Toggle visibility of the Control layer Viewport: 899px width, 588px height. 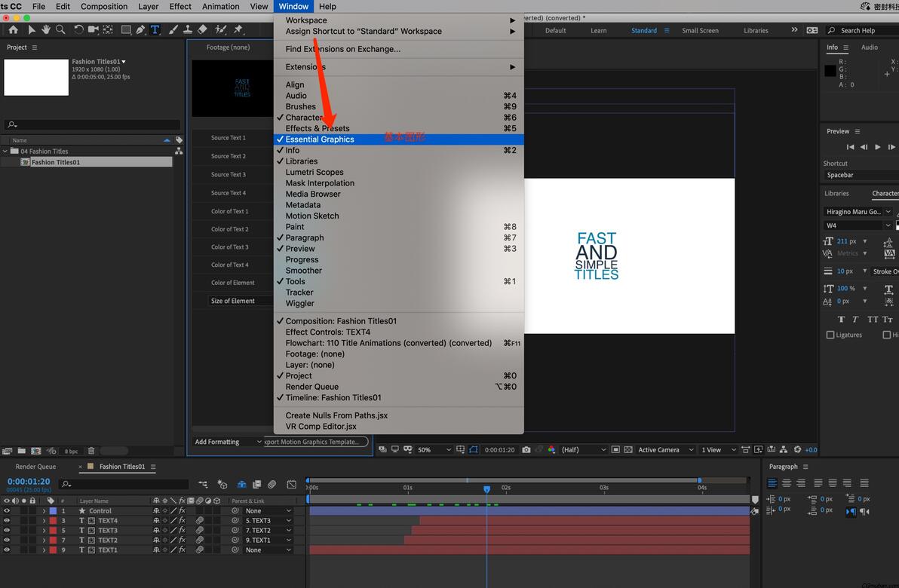pyautogui.click(x=7, y=511)
